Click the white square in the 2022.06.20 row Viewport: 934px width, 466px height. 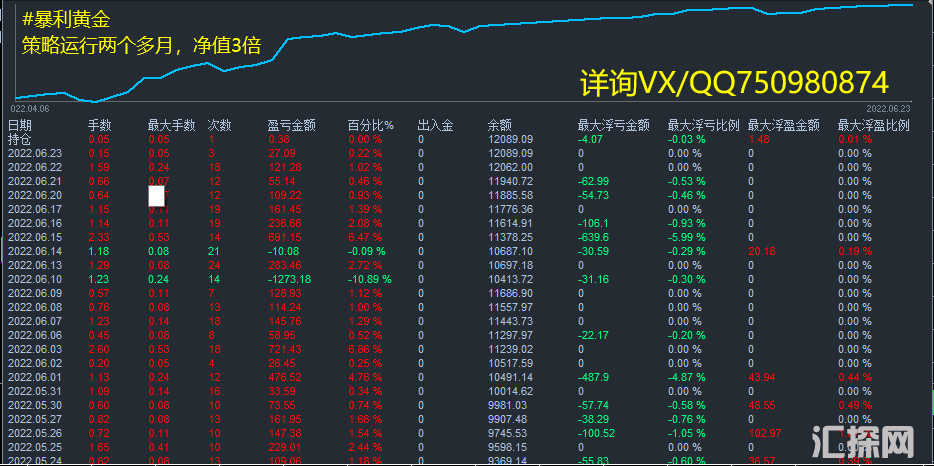pyautogui.click(x=156, y=195)
